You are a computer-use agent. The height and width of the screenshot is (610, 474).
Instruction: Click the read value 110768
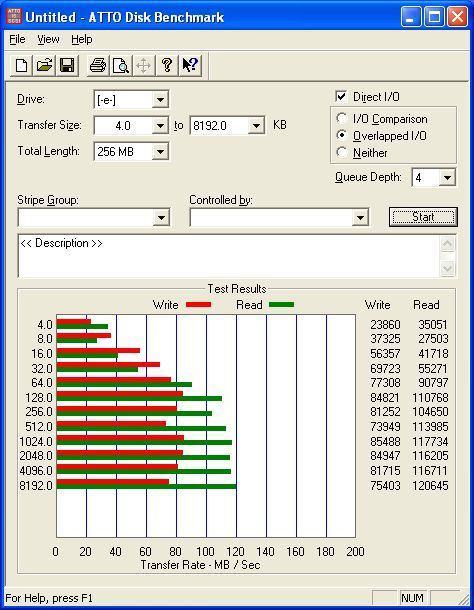430,398
